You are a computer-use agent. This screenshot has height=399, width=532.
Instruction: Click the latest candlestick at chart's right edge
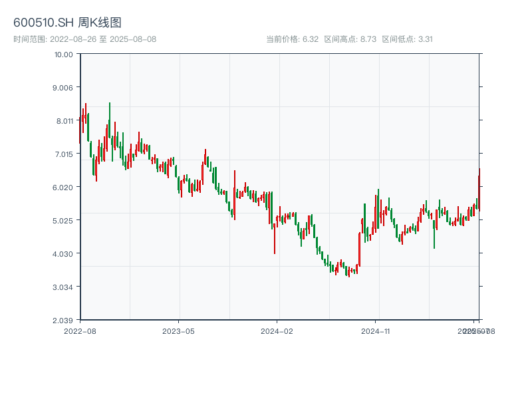479,190
